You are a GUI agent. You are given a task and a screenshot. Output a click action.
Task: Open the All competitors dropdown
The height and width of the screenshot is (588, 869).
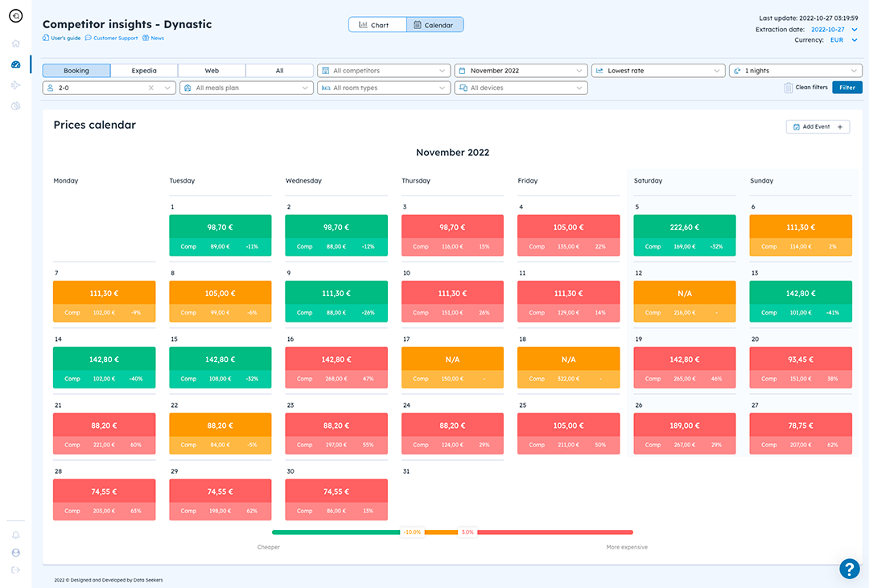click(384, 70)
